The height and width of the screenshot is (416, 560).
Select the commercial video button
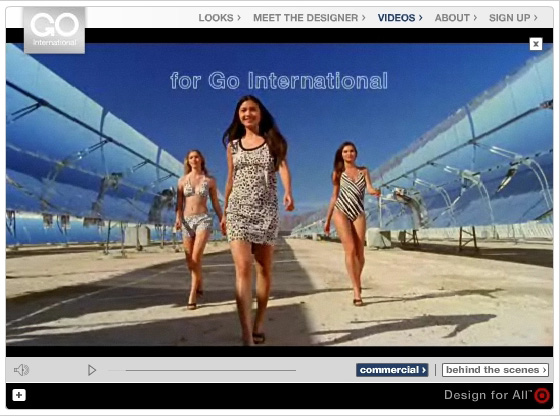(x=392, y=370)
